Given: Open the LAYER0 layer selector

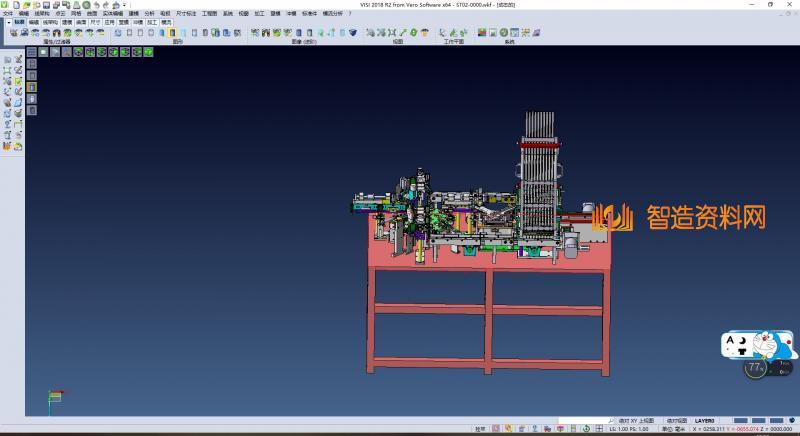Looking at the screenshot, I should pyautogui.click(x=705, y=421).
